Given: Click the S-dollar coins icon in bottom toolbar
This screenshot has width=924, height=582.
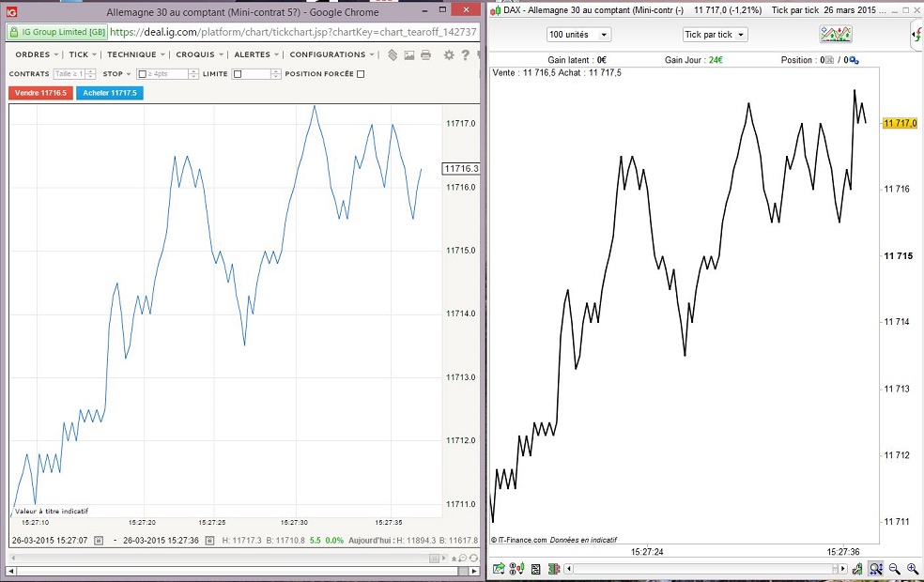Looking at the screenshot, I should coord(516,569).
